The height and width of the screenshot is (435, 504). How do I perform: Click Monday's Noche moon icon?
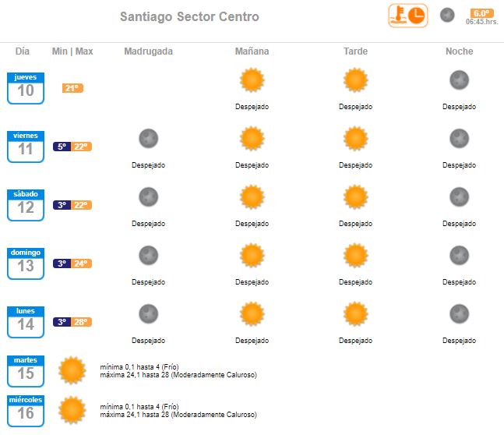coord(459,313)
